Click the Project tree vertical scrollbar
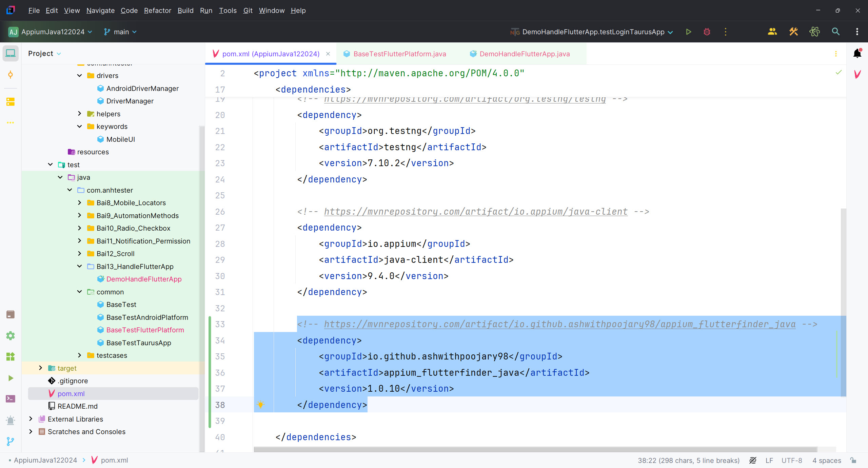868x468 pixels. pyautogui.click(x=202, y=288)
